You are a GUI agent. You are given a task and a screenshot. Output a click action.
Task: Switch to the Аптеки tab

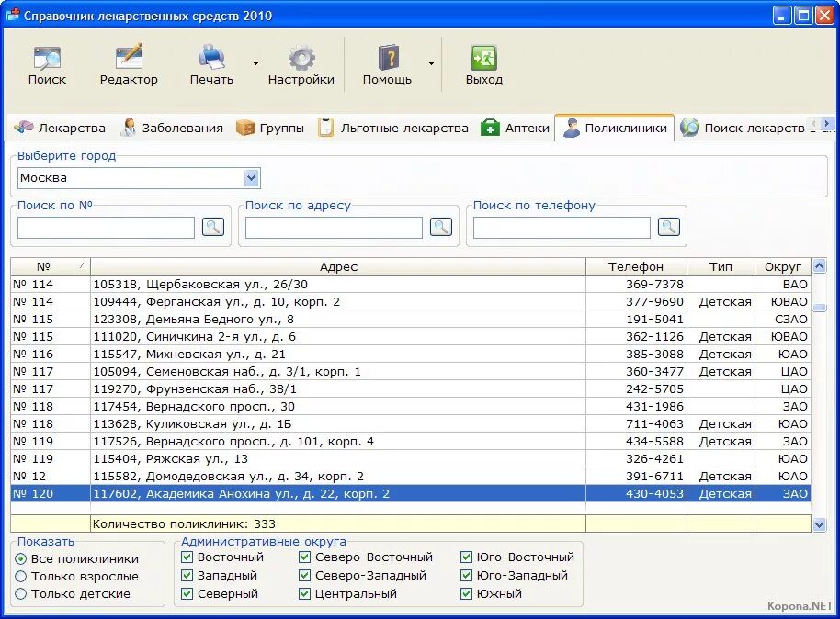pos(516,128)
